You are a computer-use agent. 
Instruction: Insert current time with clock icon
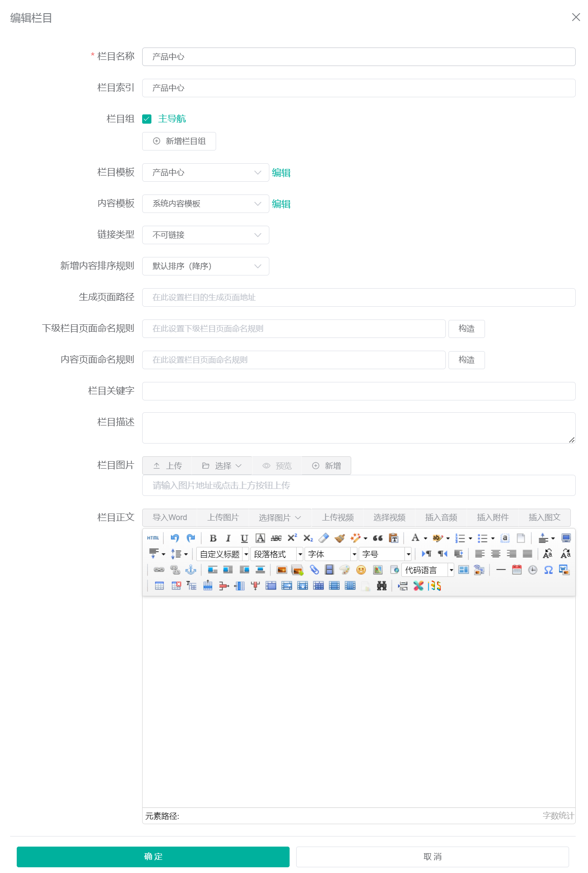533,570
